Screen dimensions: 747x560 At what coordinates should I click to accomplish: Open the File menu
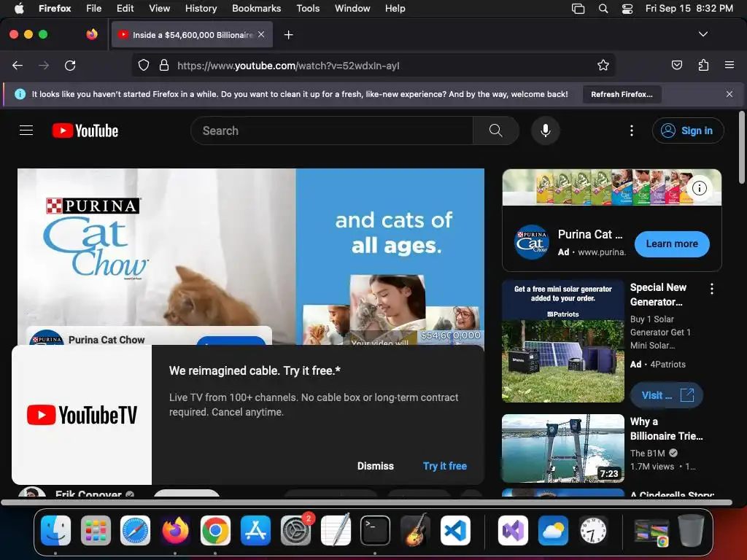[x=94, y=8]
